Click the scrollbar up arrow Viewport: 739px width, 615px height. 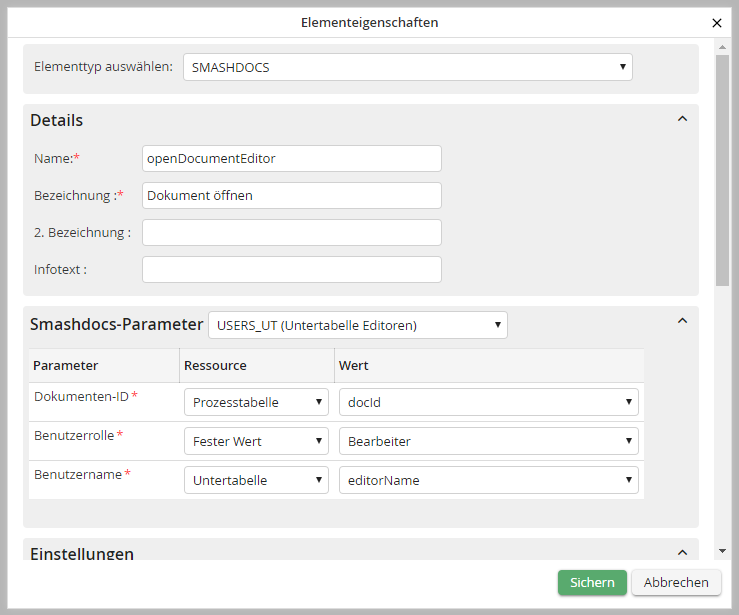pos(722,47)
